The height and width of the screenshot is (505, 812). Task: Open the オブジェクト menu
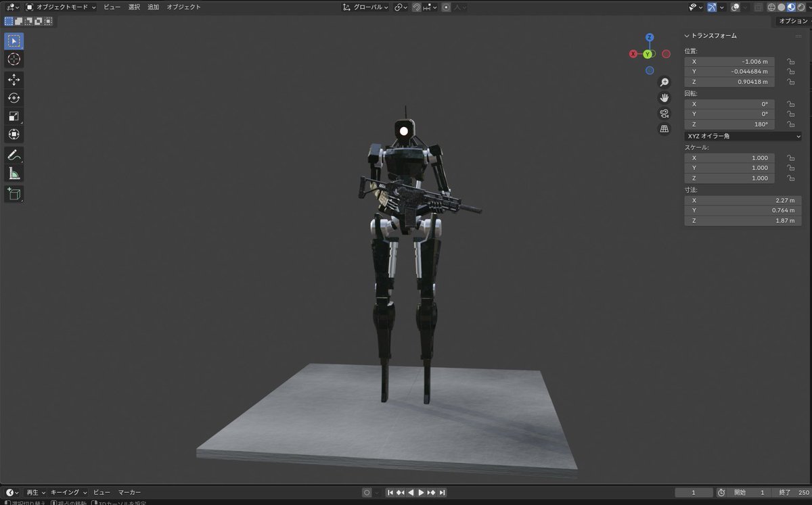184,7
